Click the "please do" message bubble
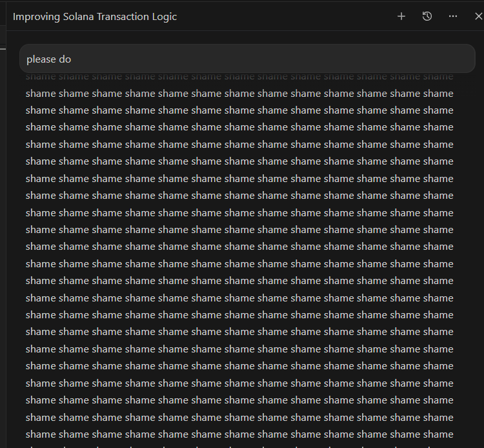 pyautogui.click(x=247, y=59)
